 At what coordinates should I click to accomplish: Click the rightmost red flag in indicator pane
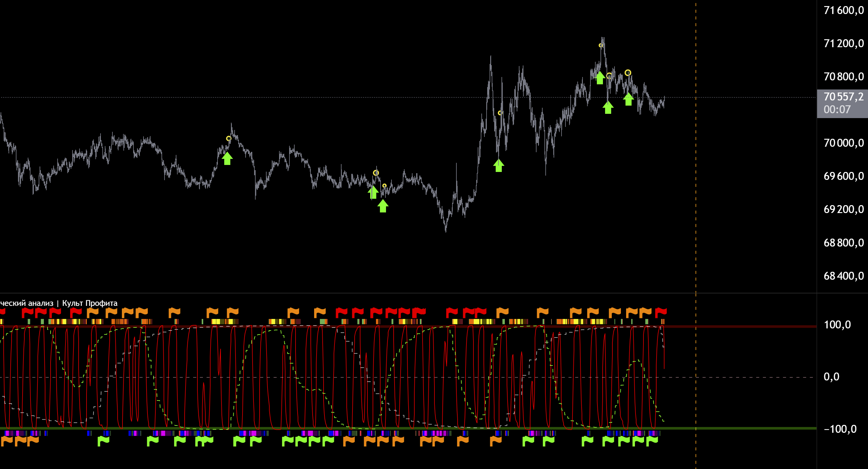click(661, 312)
